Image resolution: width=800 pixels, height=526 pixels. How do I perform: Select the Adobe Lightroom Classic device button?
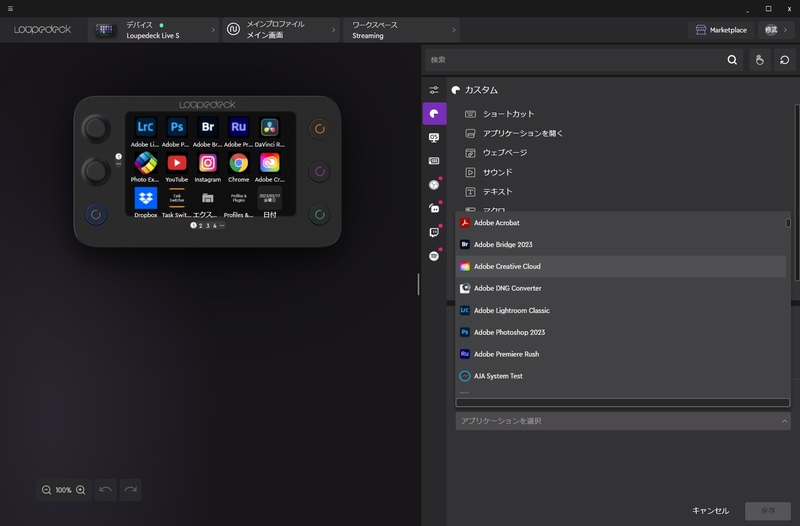point(145,127)
